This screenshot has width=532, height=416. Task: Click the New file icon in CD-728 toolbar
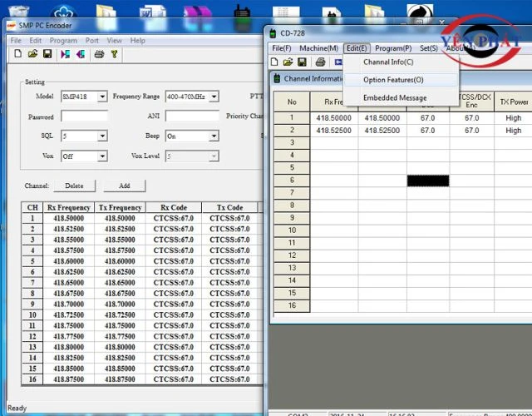[x=274, y=62]
